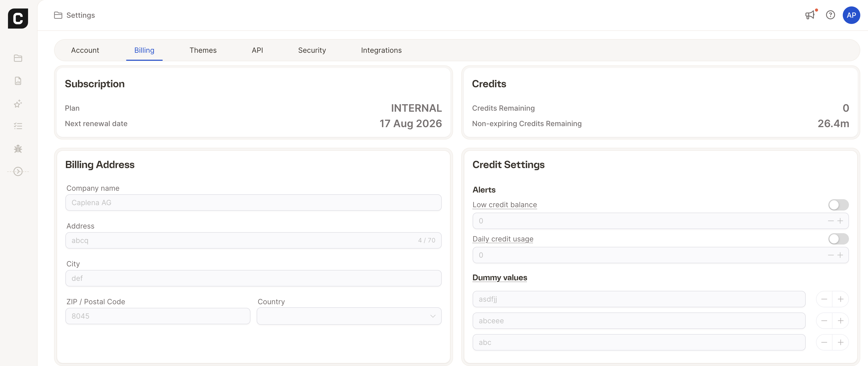Click plus button beside abc field
868x366 pixels.
[x=841, y=342]
